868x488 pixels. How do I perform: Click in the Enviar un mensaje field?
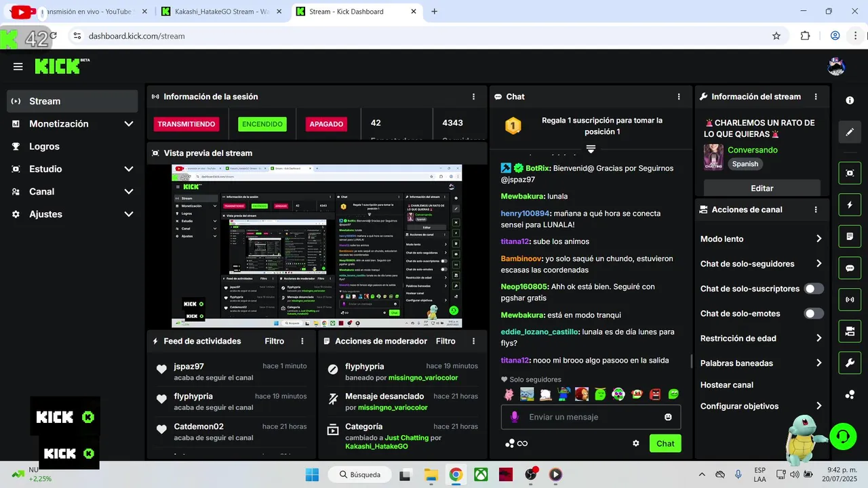click(x=591, y=417)
